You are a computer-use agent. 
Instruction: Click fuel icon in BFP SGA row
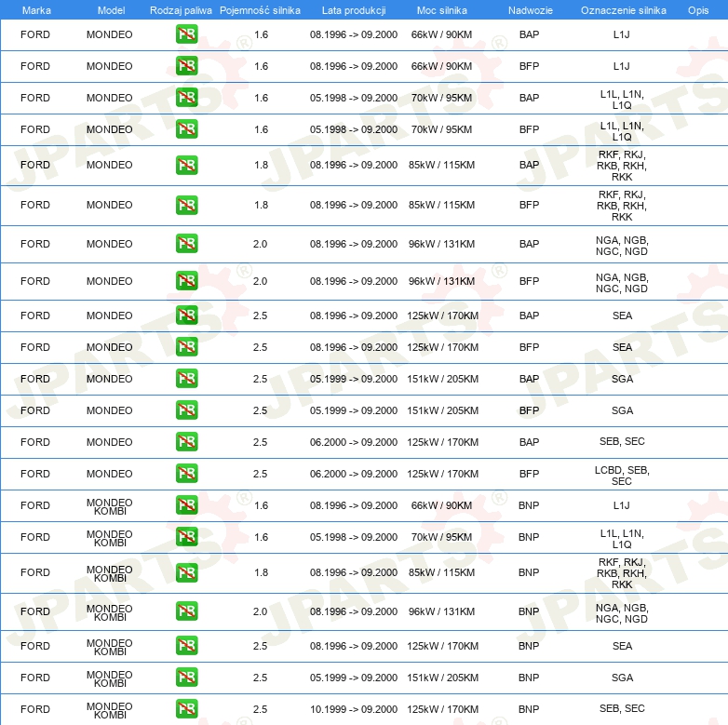point(186,409)
